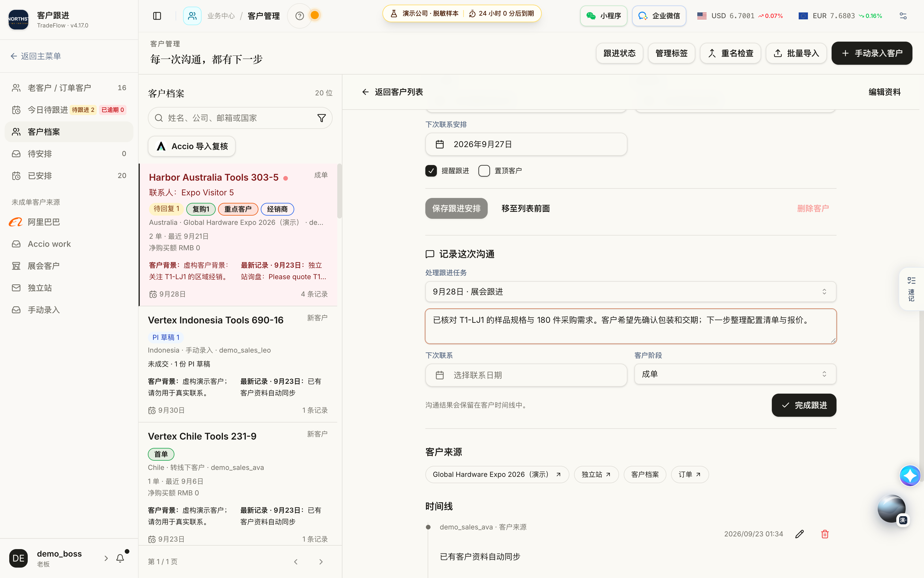Open the 速记 quick notes side panel
Image resolution: width=924 pixels, height=578 pixels.
[x=911, y=289]
